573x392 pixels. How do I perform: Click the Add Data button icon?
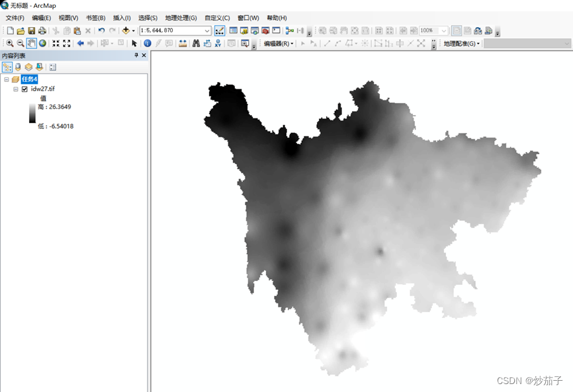tap(126, 30)
